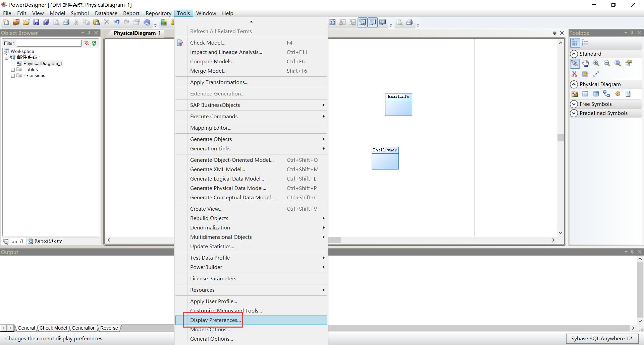Select the EmailInfo table symbol

click(398, 105)
